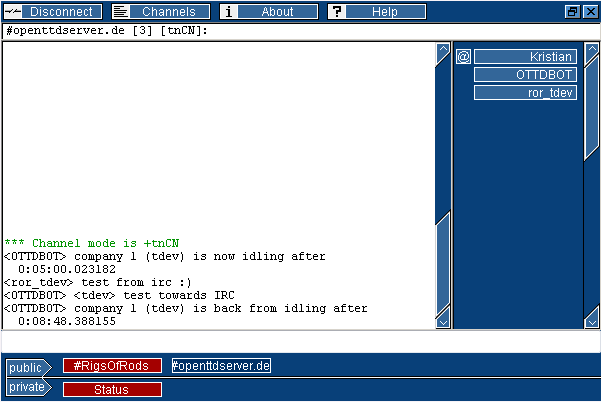This screenshot has width=601, height=402.
Task: Click chat scrollbar up arrow
Action: 443,50
